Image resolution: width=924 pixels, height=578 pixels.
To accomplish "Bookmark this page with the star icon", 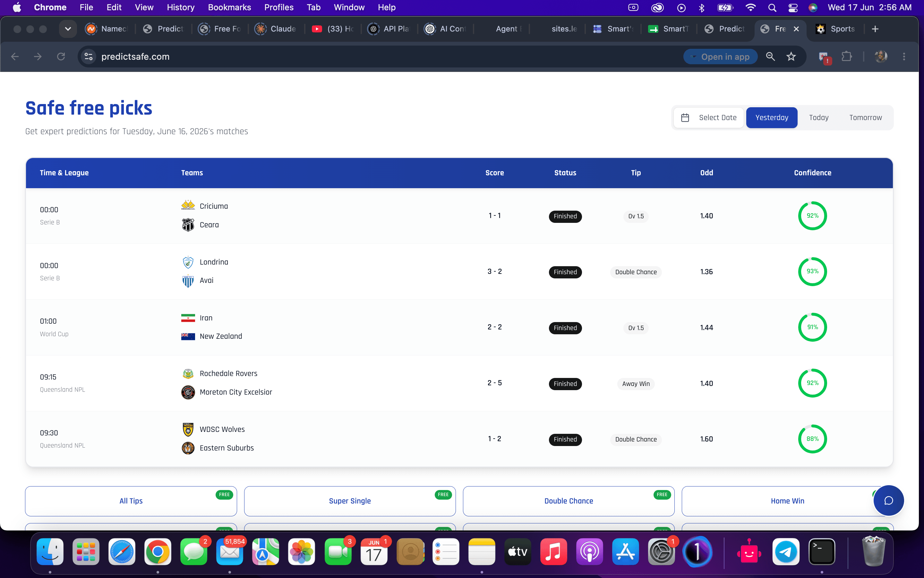I will (x=791, y=57).
